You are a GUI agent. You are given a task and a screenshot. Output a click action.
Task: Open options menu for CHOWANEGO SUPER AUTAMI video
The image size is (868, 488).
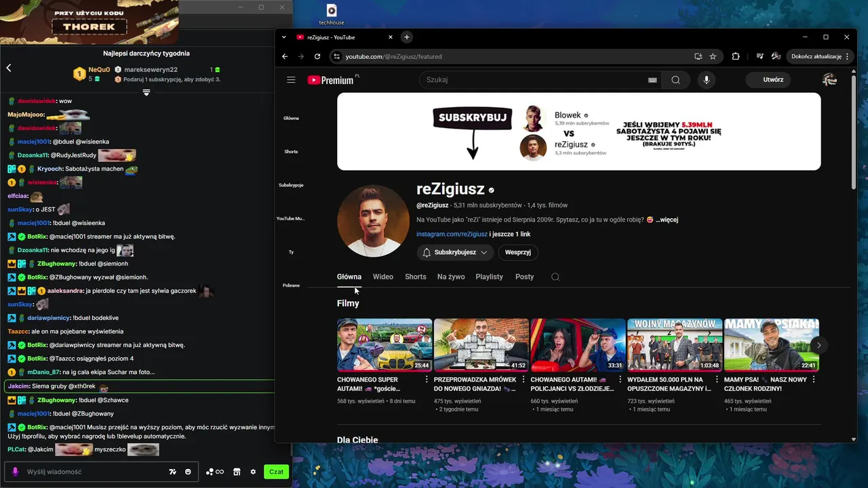click(427, 380)
